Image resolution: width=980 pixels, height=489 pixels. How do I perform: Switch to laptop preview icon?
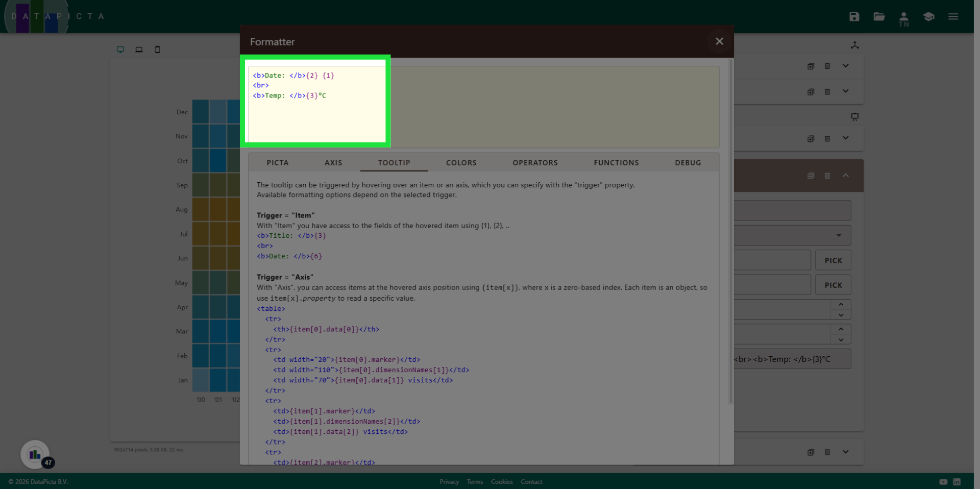pyautogui.click(x=139, y=50)
